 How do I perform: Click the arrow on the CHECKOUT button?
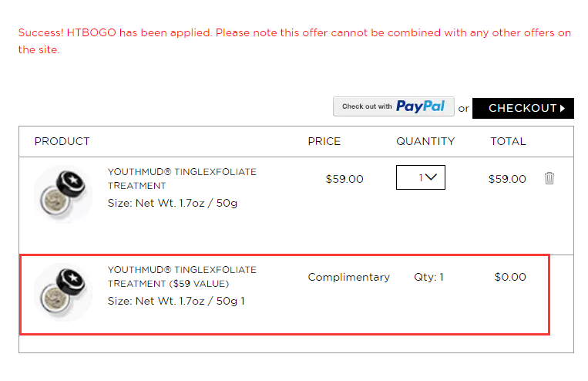click(x=563, y=108)
